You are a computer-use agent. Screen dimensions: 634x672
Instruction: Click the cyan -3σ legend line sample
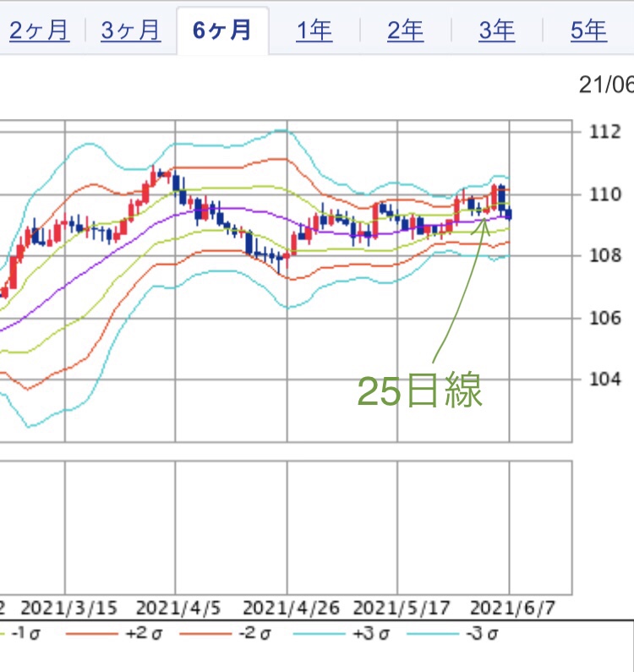[x=432, y=634]
